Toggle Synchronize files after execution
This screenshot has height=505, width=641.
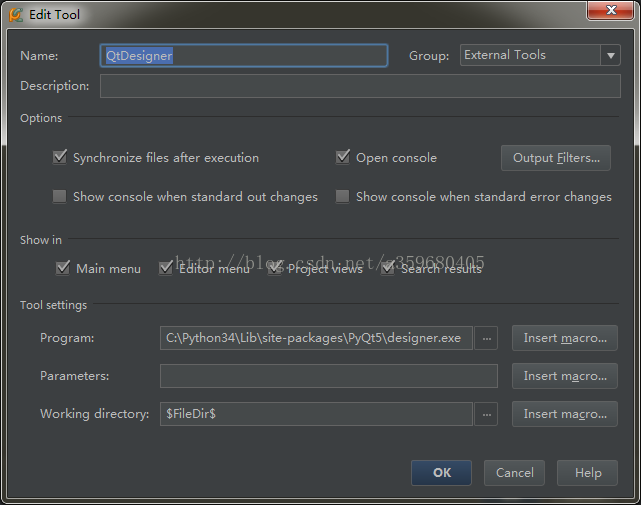tap(60, 157)
